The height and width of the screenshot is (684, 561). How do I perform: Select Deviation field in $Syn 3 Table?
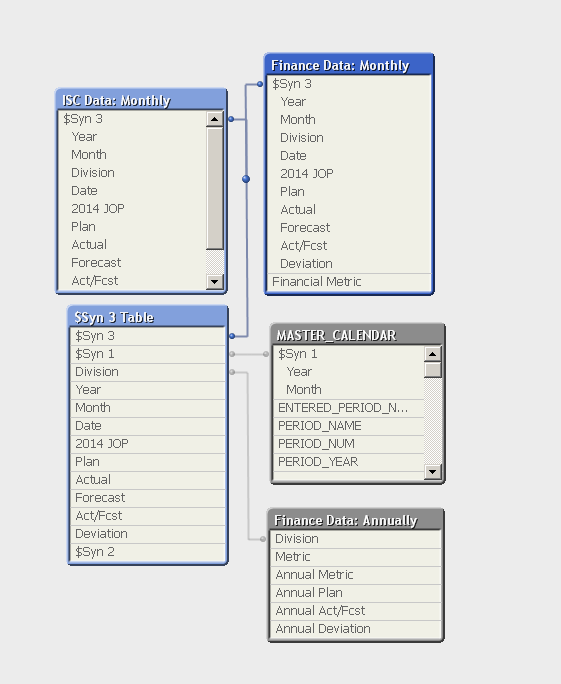coord(148,534)
